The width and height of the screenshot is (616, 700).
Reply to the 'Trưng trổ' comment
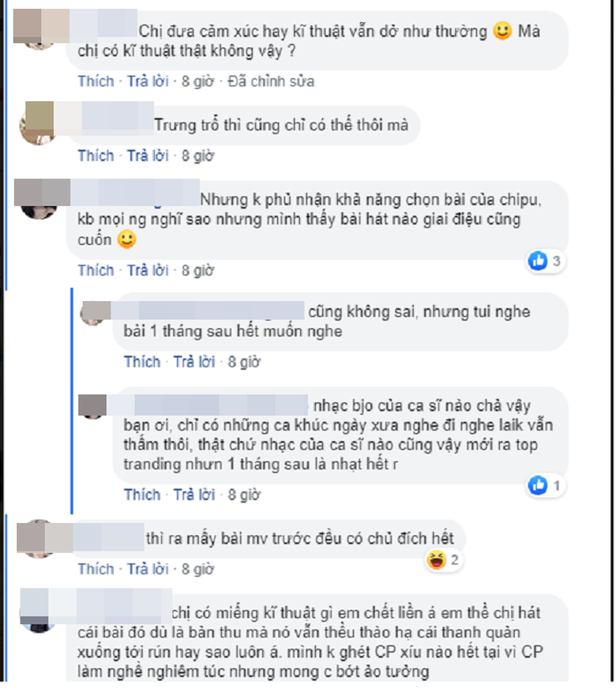click(x=148, y=156)
